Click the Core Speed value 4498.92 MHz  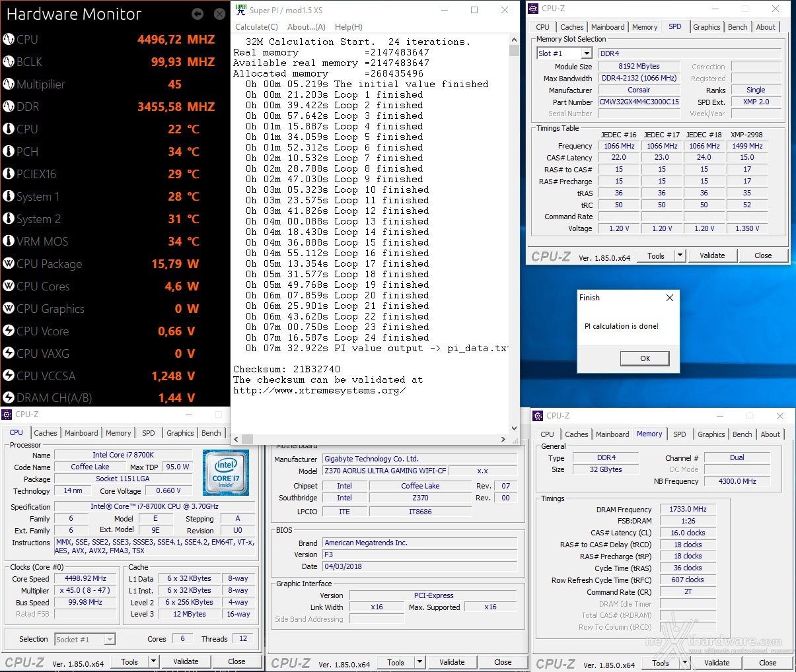pos(85,578)
